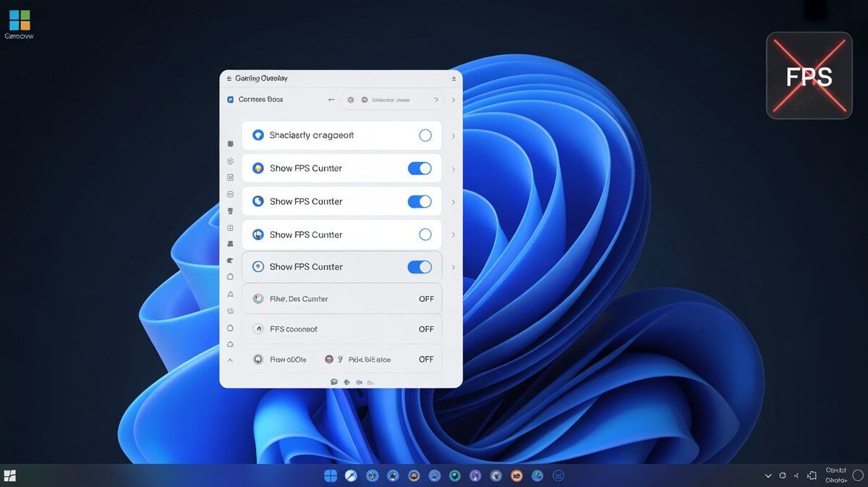Click OFF next to "FFS cooneot"
This screenshot has width=868, height=487.
[x=426, y=329]
